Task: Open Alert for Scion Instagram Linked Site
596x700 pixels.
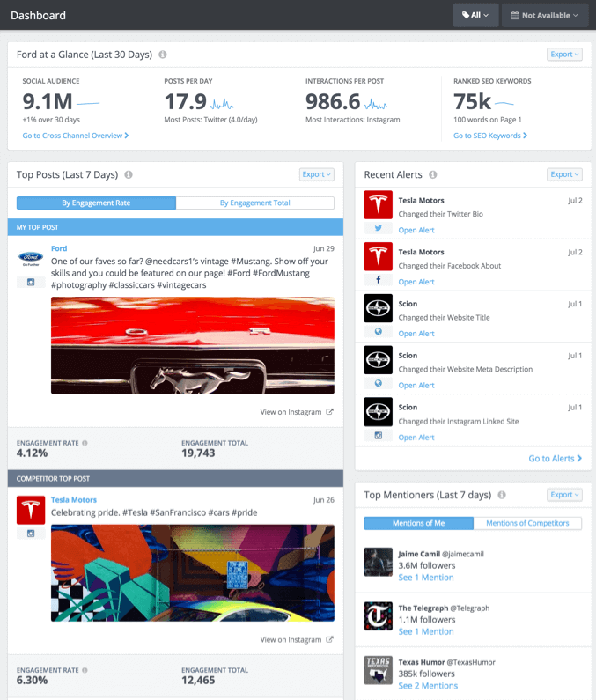Action: coord(416,438)
